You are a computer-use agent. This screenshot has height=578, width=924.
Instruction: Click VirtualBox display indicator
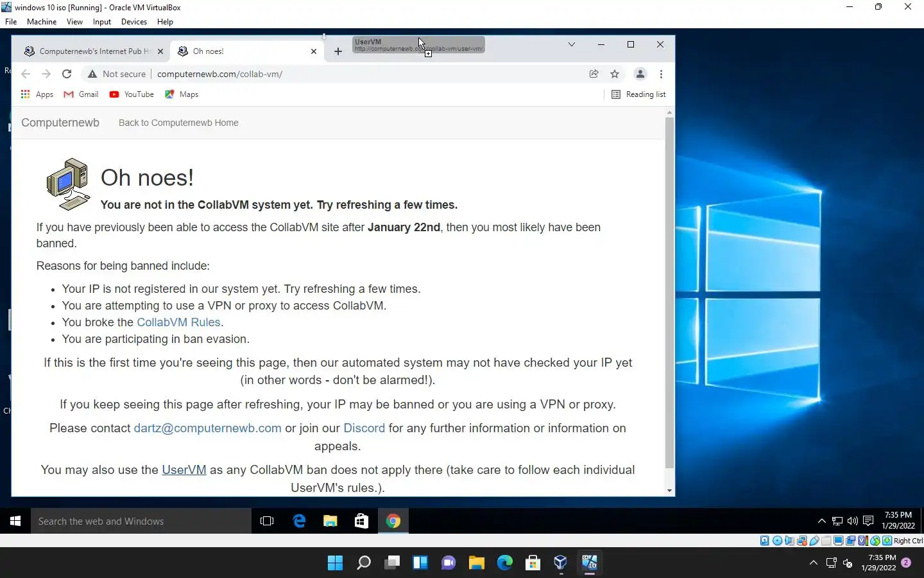click(x=838, y=541)
